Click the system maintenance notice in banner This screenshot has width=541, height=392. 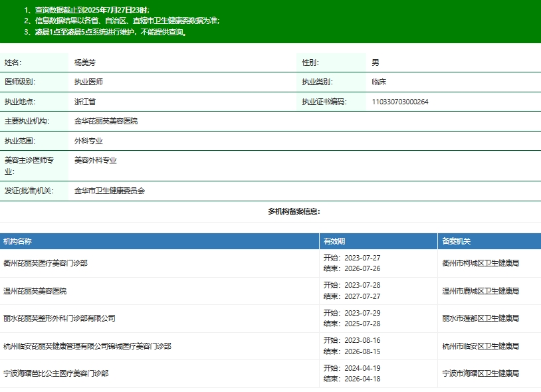pos(110,31)
